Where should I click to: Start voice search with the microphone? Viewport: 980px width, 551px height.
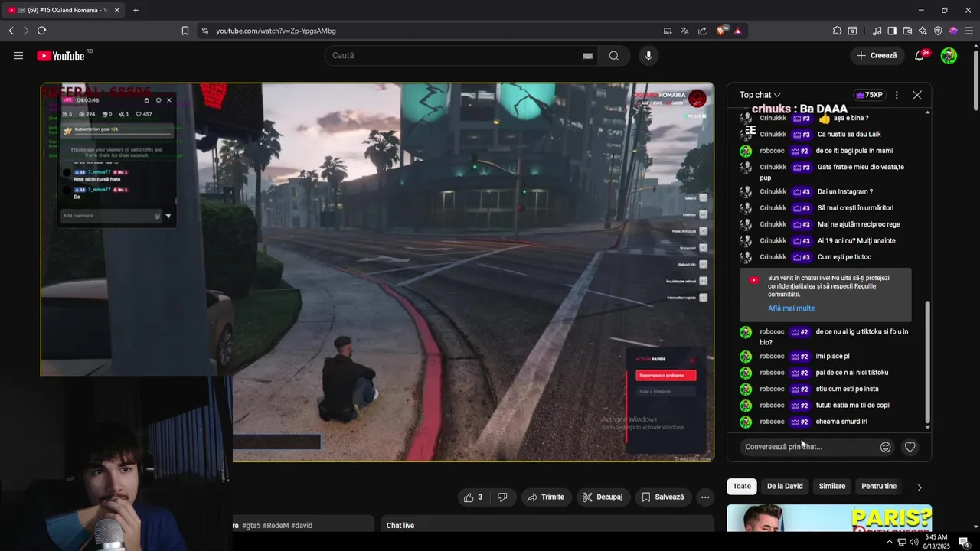click(648, 55)
